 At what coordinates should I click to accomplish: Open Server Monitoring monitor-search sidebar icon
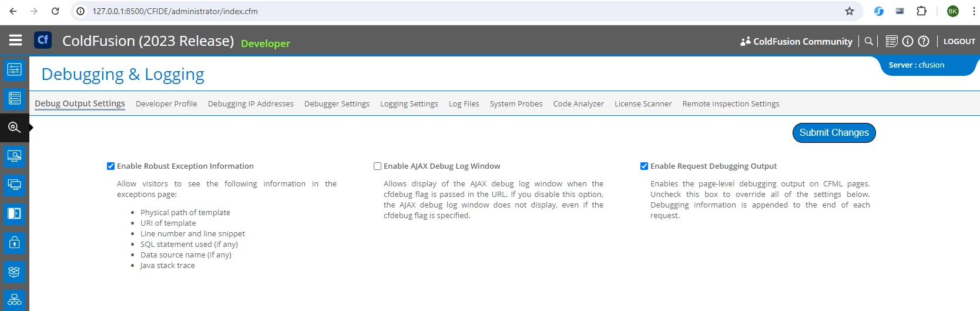click(15, 156)
